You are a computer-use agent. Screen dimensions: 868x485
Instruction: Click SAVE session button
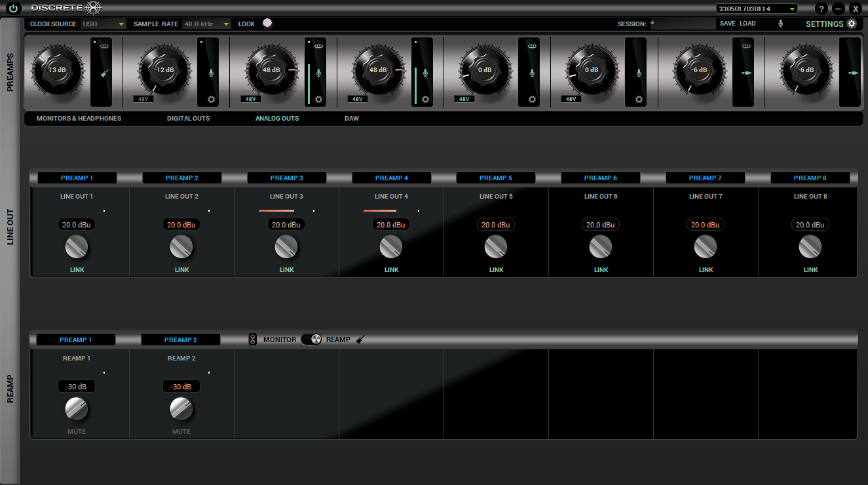tap(728, 24)
